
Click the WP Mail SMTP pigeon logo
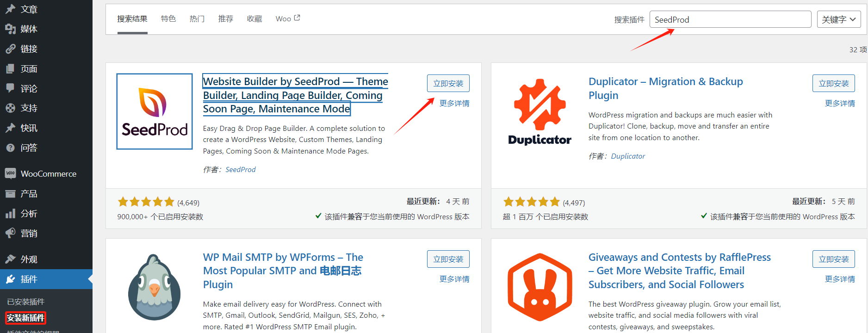tap(155, 287)
